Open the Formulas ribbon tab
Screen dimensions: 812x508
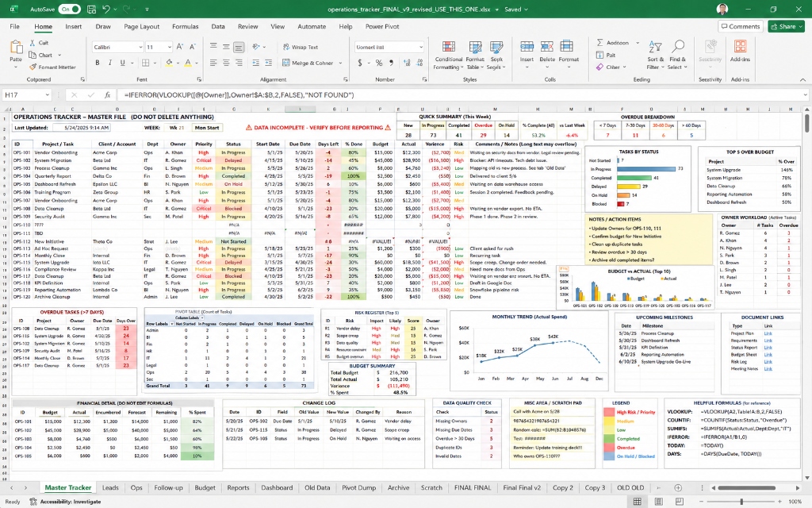pyautogui.click(x=185, y=26)
